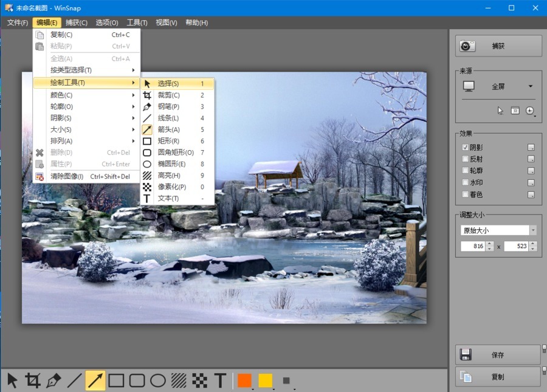This screenshot has height=392, width=547.
Task: Enable the 水印 watermark checkbox
Action: (x=465, y=182)
